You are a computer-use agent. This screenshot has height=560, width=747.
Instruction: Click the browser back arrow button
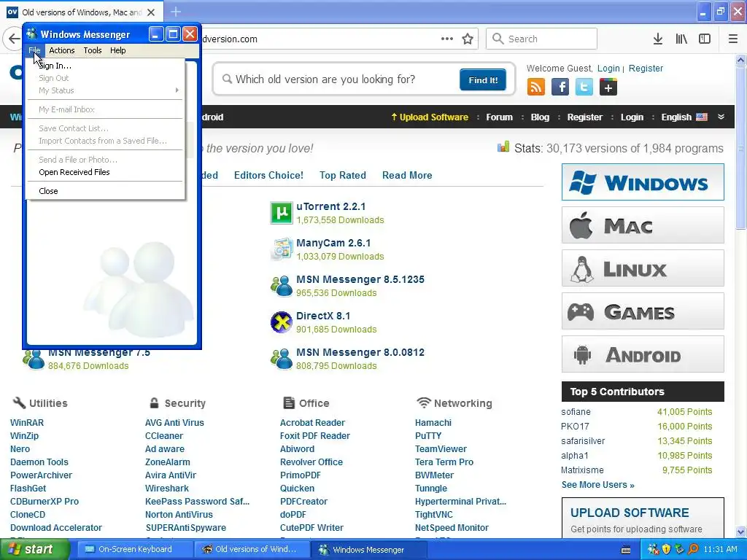pyautogui.click(x=13, y=39)
